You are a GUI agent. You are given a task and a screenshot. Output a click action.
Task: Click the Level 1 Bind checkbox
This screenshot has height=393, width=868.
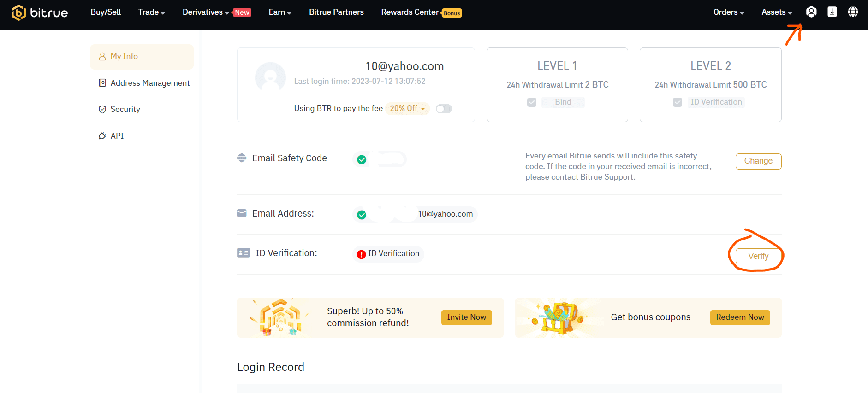point(532,102)
